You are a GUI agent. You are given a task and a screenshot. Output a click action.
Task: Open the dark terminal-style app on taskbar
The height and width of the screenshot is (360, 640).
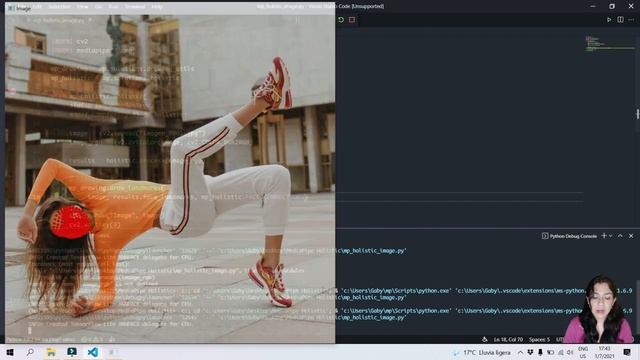[x=72, y=352]
